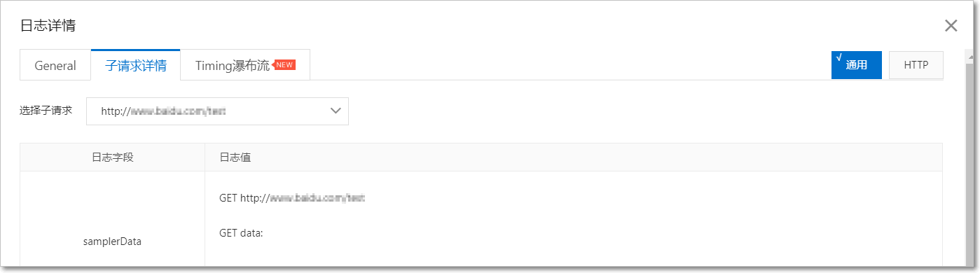
Task: Switch to the General tab
Action: pos(55,65)
